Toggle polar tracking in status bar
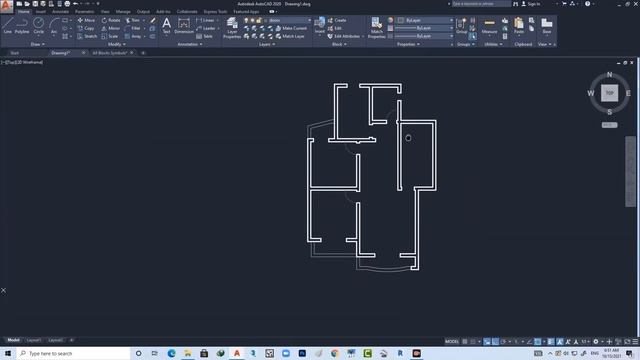Image resolution: width=640 pixels, height=360 pixels. coord(504,342)
